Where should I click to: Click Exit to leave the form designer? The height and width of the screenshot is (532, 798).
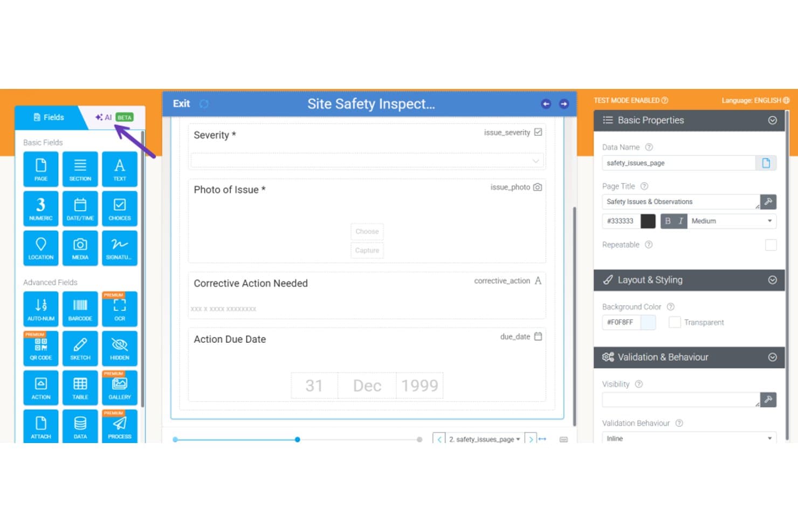point(181,103)
